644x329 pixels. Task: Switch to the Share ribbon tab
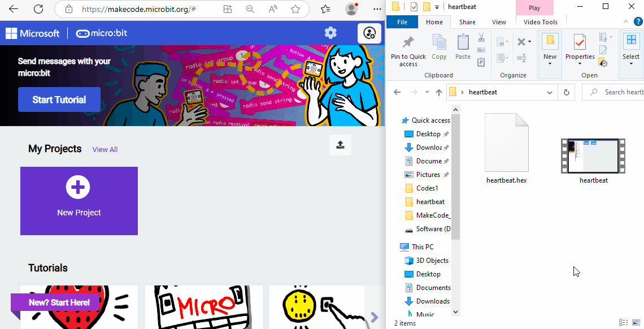pos(467,22)
